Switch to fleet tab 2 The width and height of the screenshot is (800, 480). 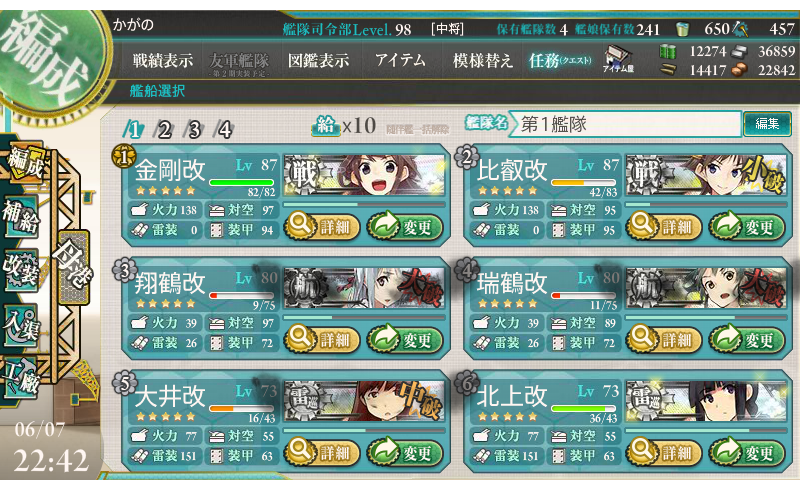click(164, 130)
